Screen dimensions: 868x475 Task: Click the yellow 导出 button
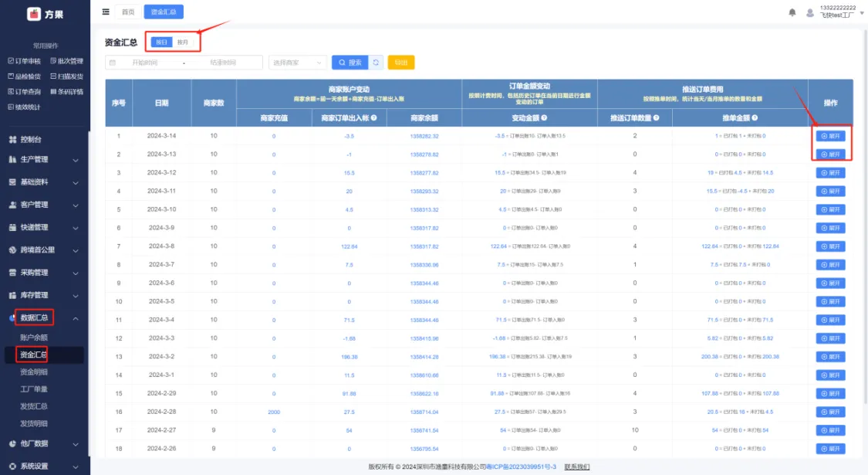(400, 63)
